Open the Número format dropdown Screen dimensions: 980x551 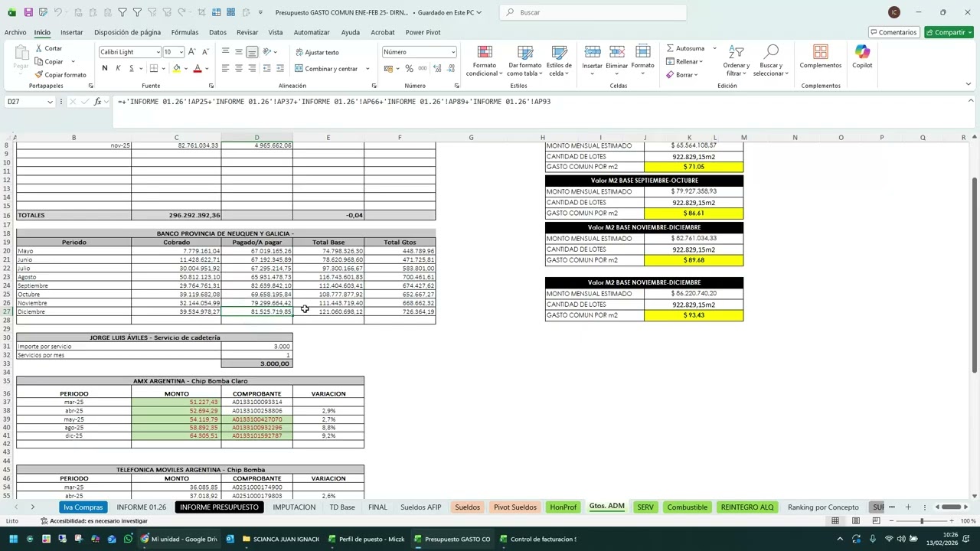point(453,52)
